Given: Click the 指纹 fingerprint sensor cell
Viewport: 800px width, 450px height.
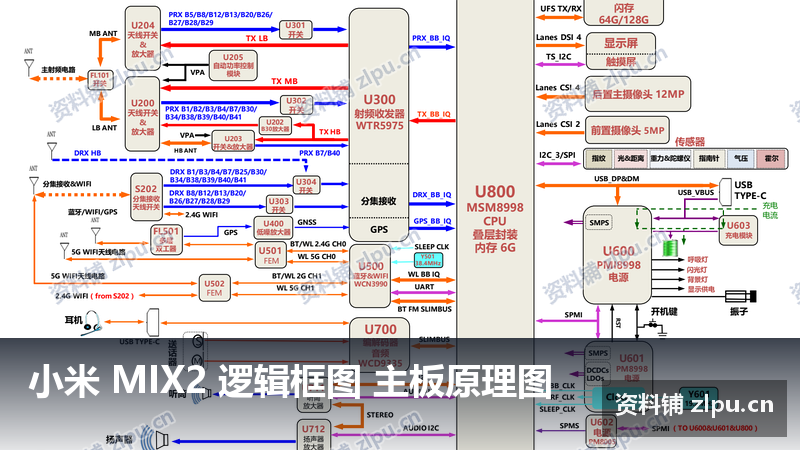Looking at the screenshot, I should (598, 159).
